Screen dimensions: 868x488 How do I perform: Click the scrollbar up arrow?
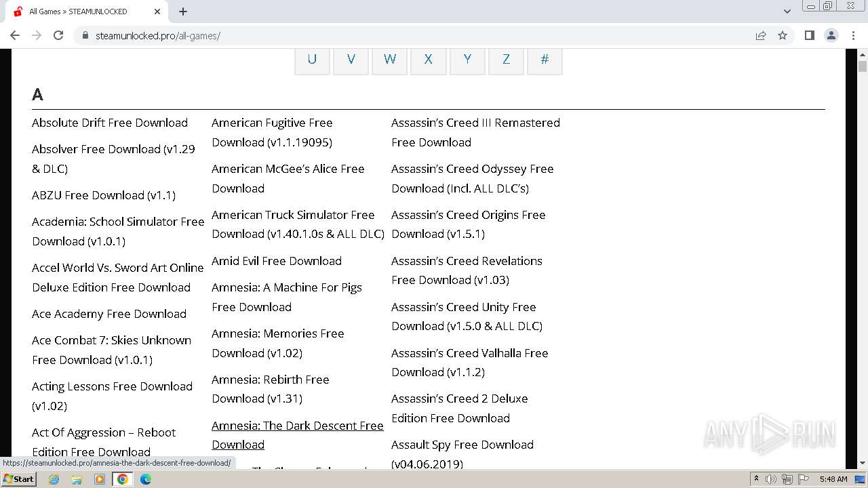(863, 54)
